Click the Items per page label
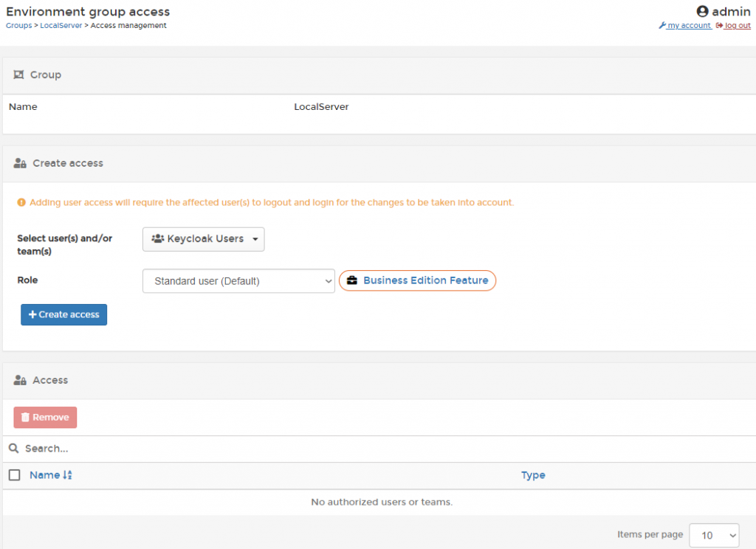The height and width of the screenshot is (549, 756). click(650, 534)
